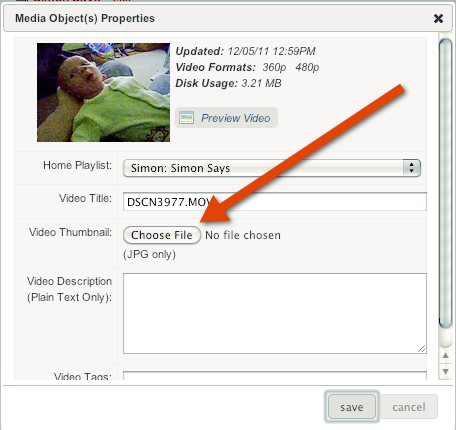Select the 360p video format
Viewport: 456px width, 430px height.
274,67
